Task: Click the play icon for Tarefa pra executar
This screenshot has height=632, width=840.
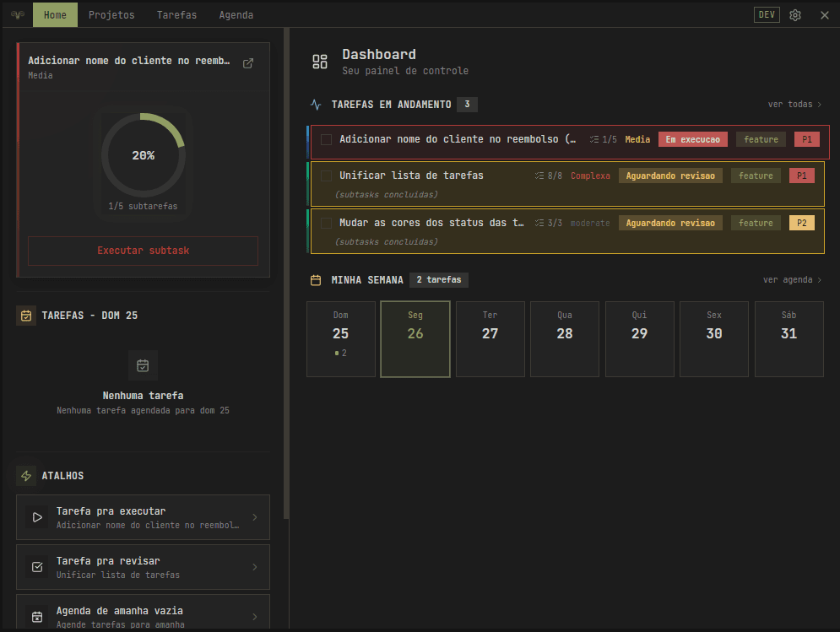Action: click(x=37, y=517)
